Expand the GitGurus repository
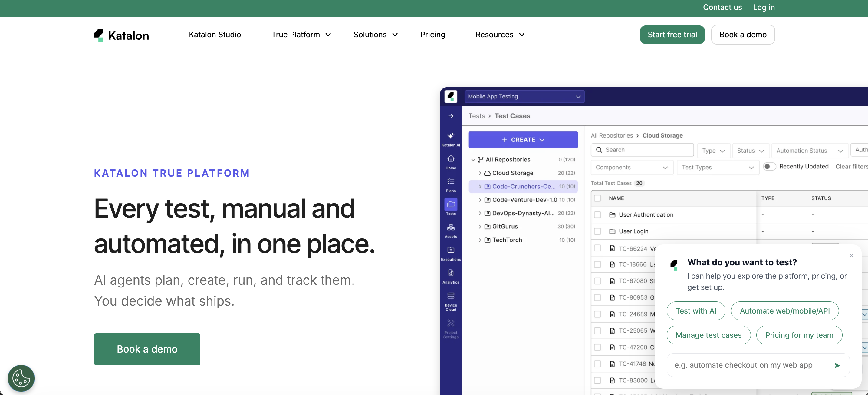The height and width of the screenshot is (395, 868). tap(480, 227)
